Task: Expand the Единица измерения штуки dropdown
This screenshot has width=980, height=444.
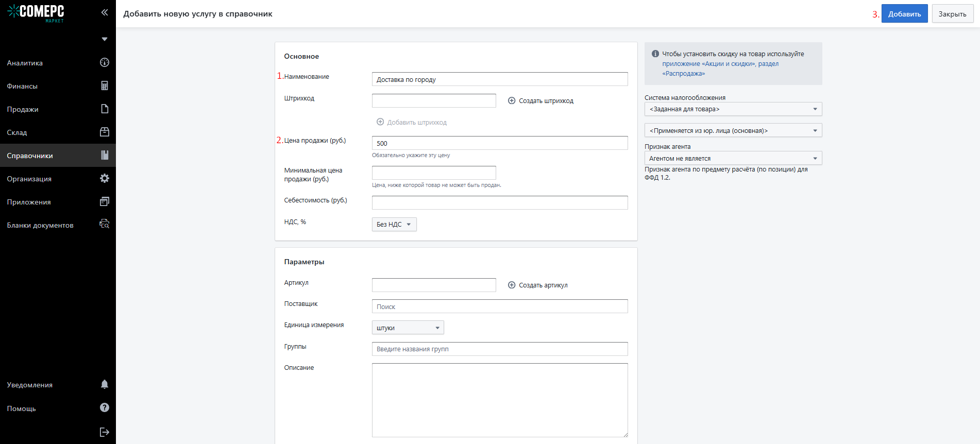Action: pos(408,328)
